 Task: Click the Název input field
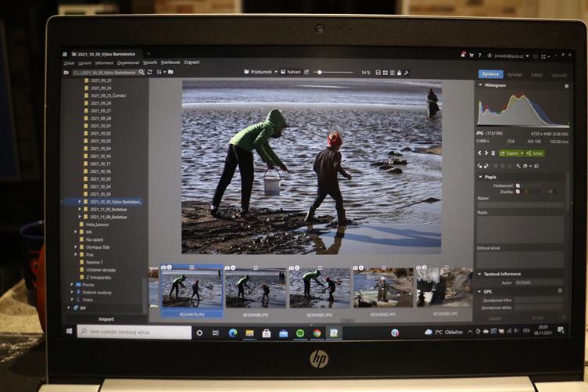(x=521, y=205)
